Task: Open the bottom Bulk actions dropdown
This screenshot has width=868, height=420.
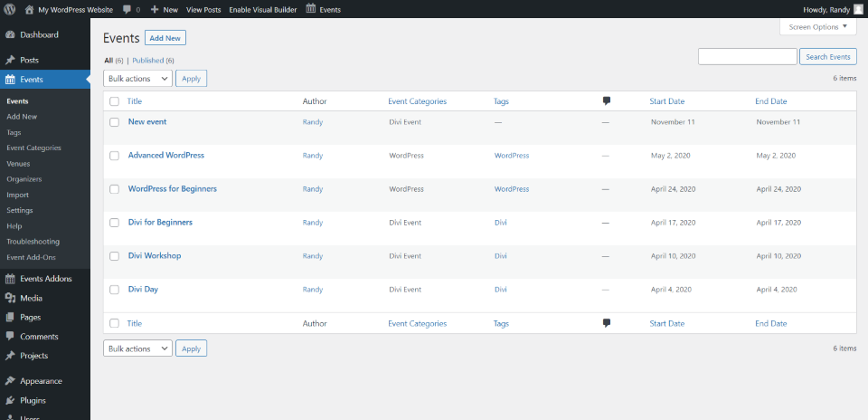Action: [x=137, y=348]
